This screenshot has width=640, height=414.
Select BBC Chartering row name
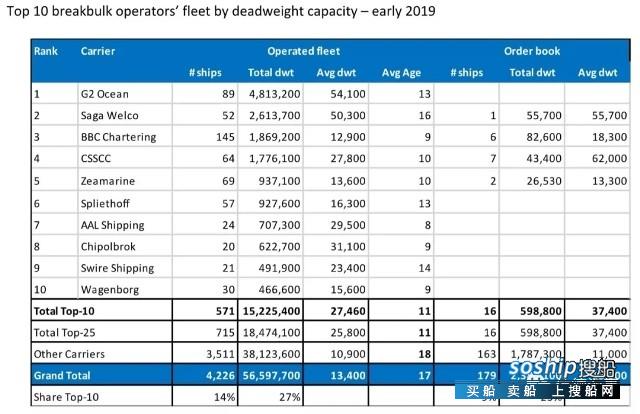[x=118, y=137]
